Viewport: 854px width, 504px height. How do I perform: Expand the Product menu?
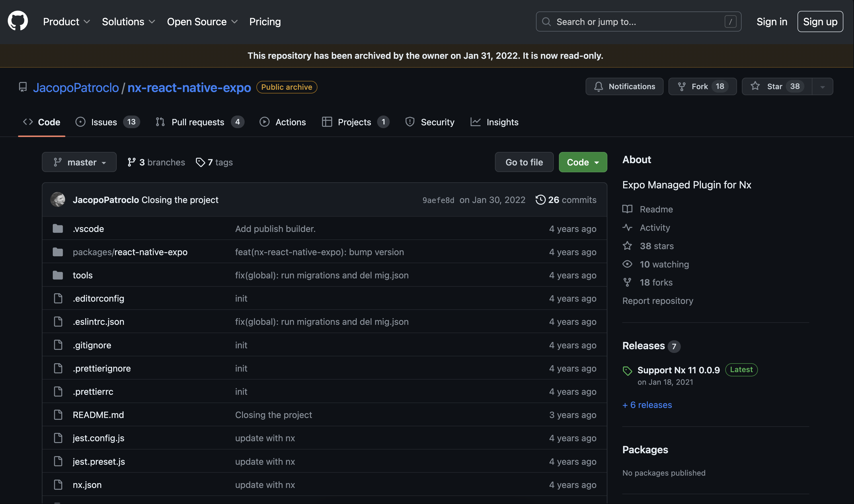pos(66,22)
